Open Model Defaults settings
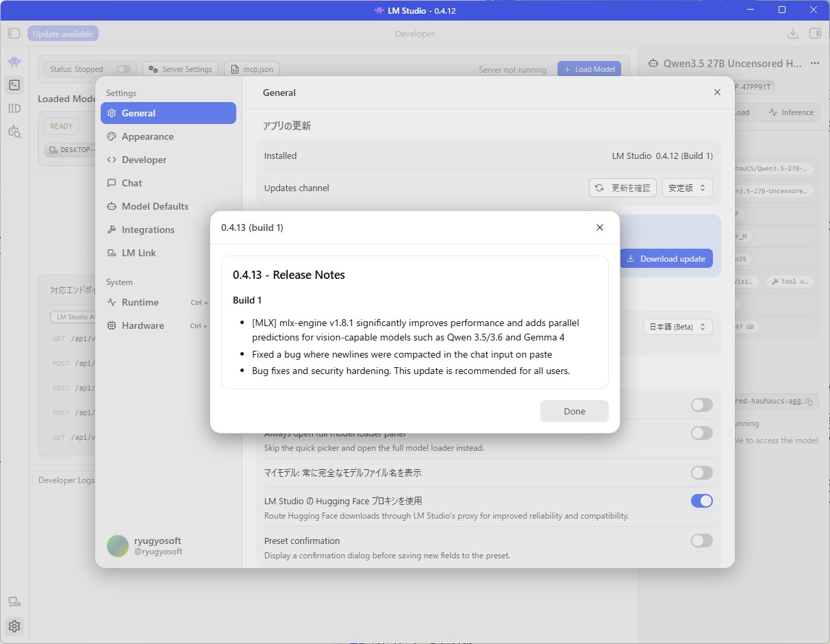 click(168, 206)
